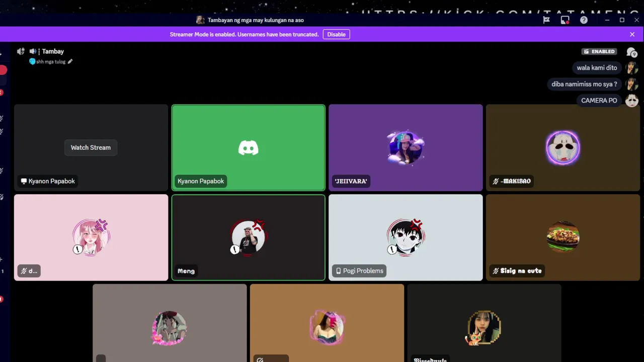Open the Discord help question mark icon
The height and width of the screenshot is (362, 644).
point(584,20)
